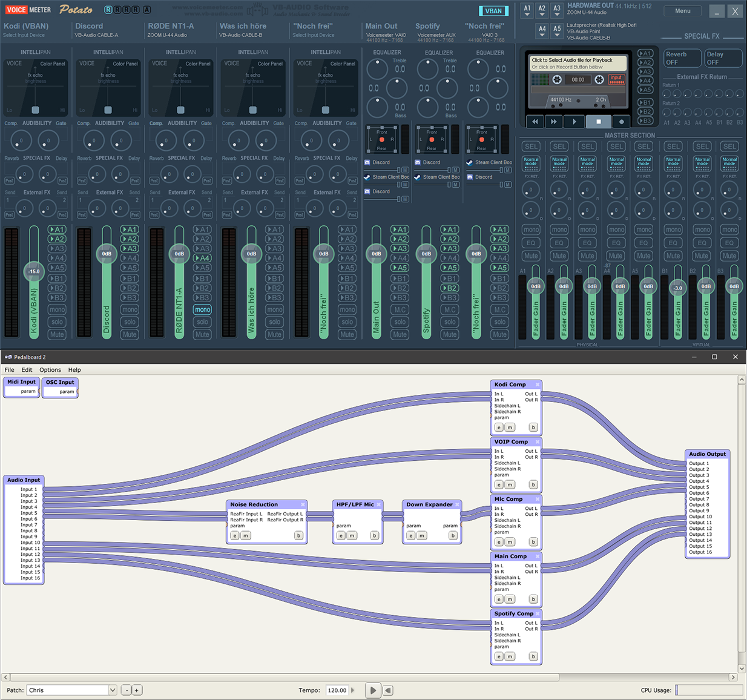
Task: Open the Options menu in Pedalboard 2
Action: click(50, 370)
